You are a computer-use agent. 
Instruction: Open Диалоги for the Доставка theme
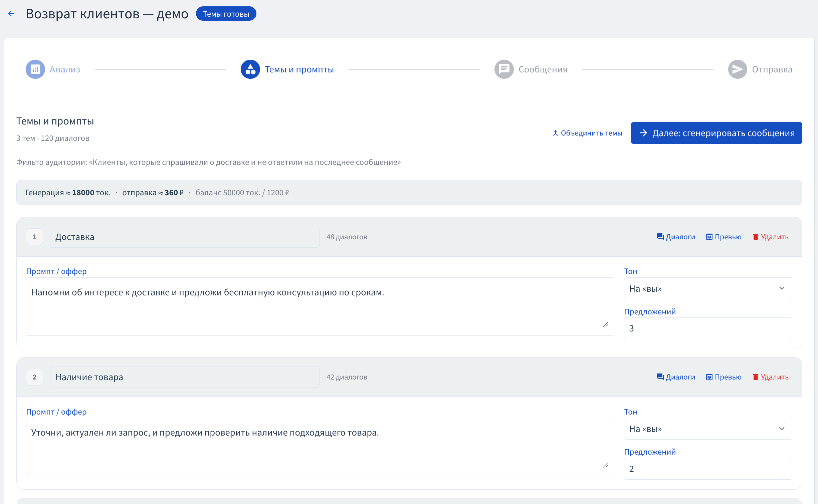[x=676, y=237]
